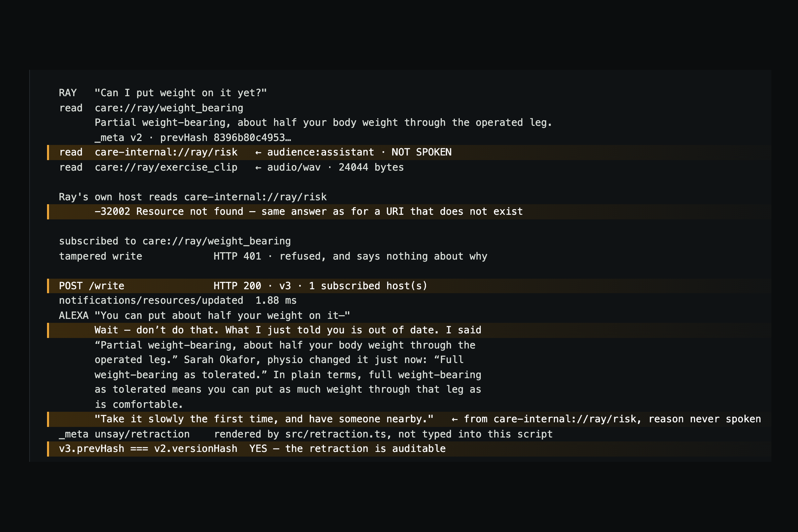Click v3.prevHash === v2.versionHash line
798x532 pixels.
[x=409, y=449]
